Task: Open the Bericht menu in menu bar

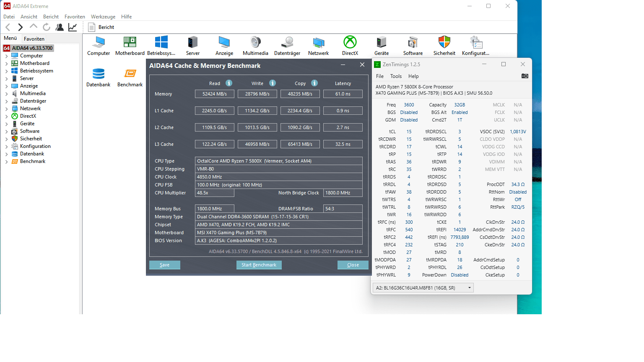Action: click(x=51, y=17)
